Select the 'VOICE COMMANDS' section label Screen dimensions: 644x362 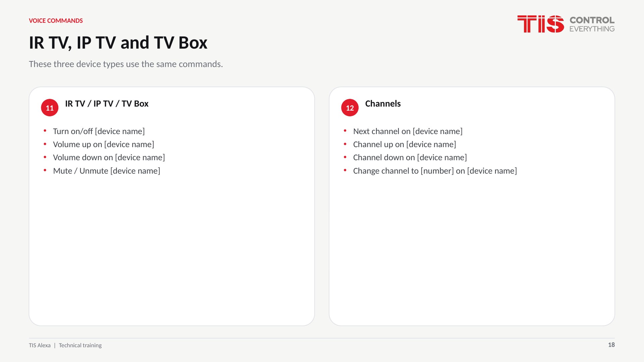(56, 21)
